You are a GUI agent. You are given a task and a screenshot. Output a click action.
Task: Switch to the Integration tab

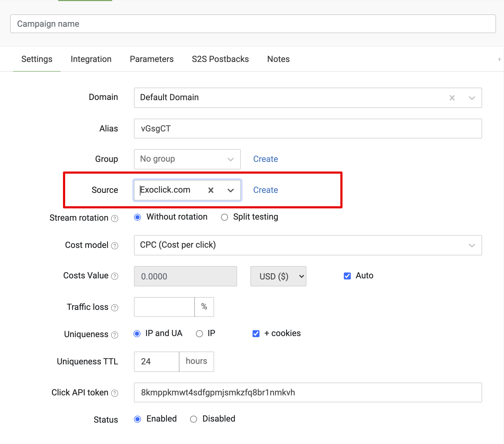[x=91, y=59]
